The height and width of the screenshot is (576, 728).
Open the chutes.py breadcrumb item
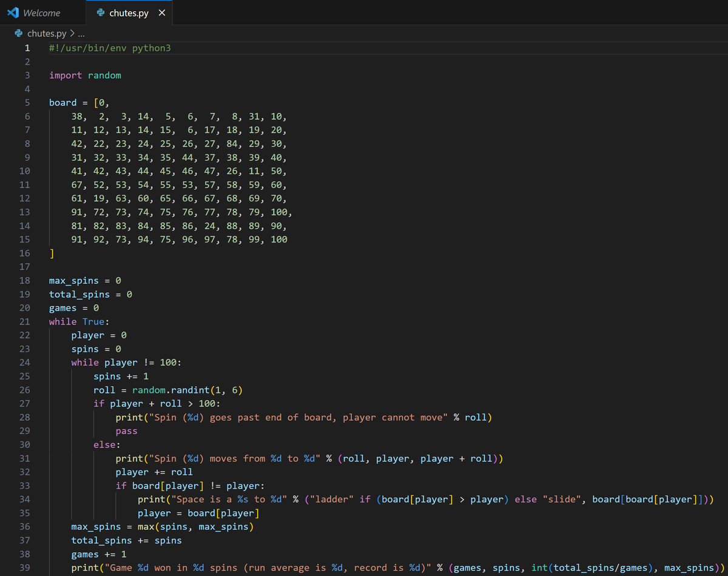(x=47, y=33)
